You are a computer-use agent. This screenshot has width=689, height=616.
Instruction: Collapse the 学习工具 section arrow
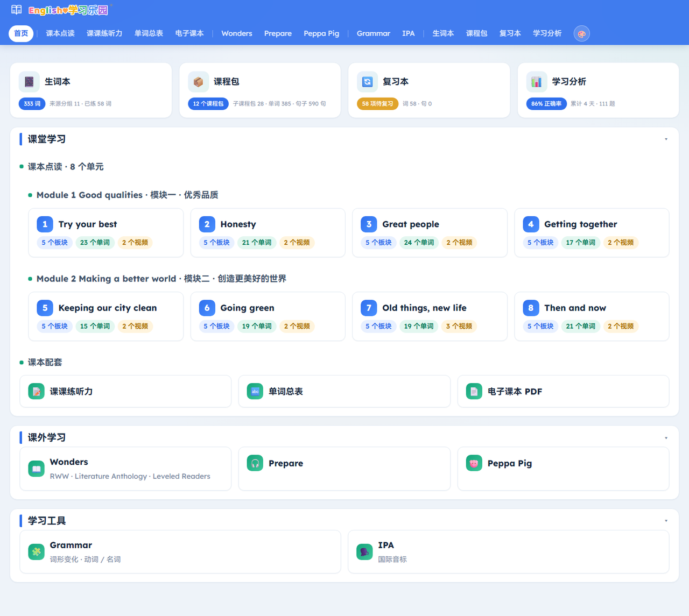pos(666,521)
